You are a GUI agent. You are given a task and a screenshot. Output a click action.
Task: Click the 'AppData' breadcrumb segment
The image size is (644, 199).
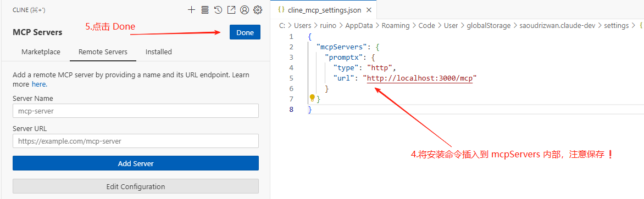click(x=359, y=25)
